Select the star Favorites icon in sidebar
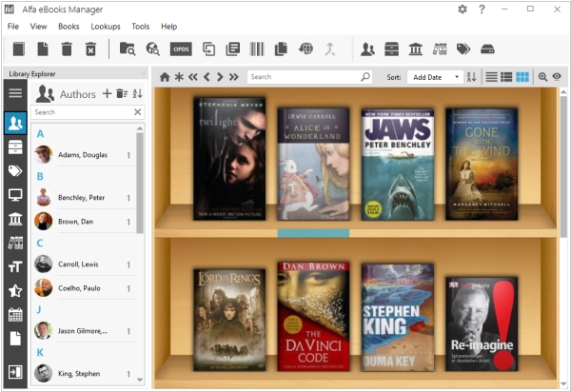This screenshot has height=392, width=571. pos(15,290)
